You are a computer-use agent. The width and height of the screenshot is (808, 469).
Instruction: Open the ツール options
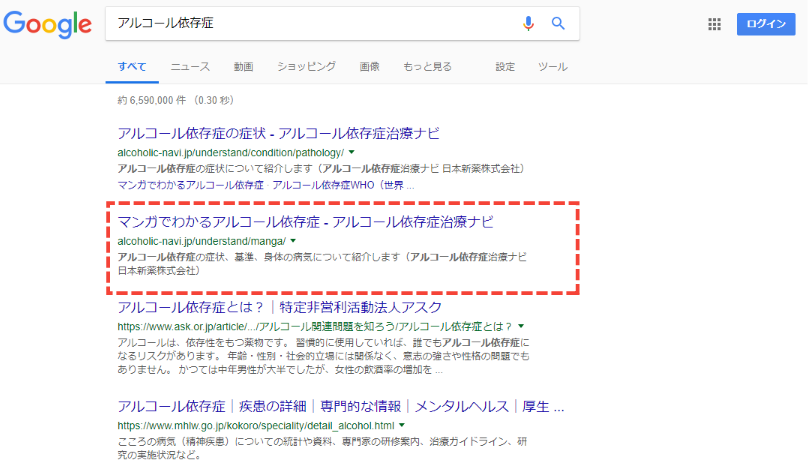tap(552, 66)
